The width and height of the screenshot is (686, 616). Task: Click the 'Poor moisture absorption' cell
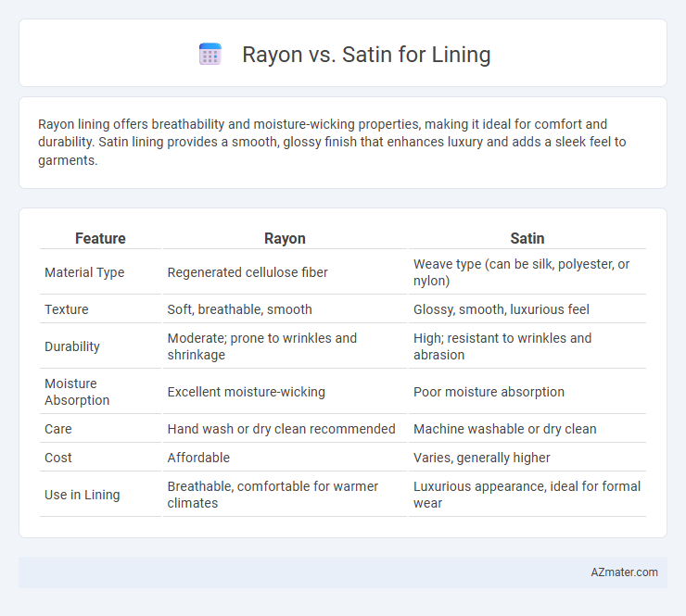coord(527,392)
